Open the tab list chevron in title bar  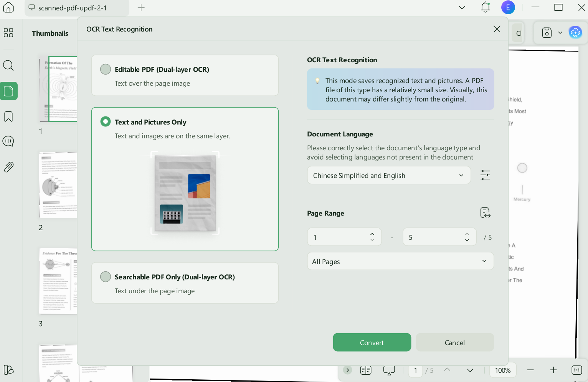[462, 8]
